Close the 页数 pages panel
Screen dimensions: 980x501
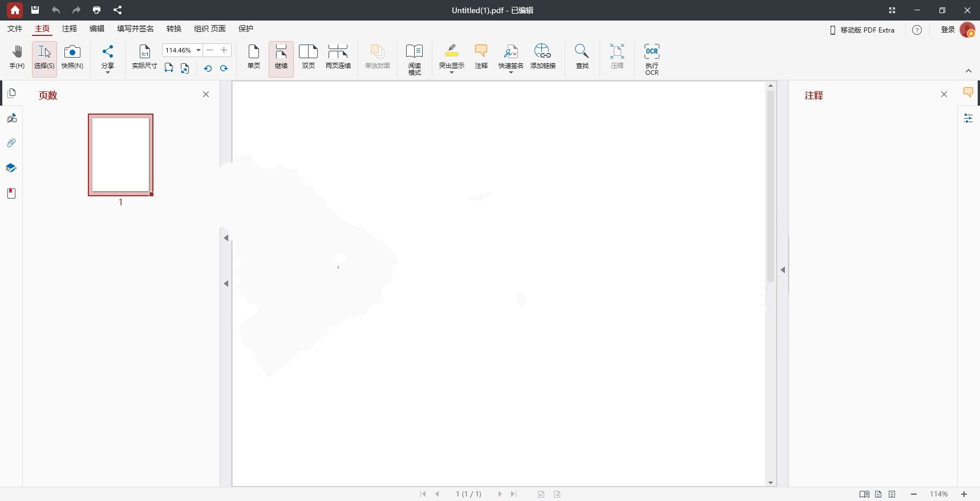point(206,94)
